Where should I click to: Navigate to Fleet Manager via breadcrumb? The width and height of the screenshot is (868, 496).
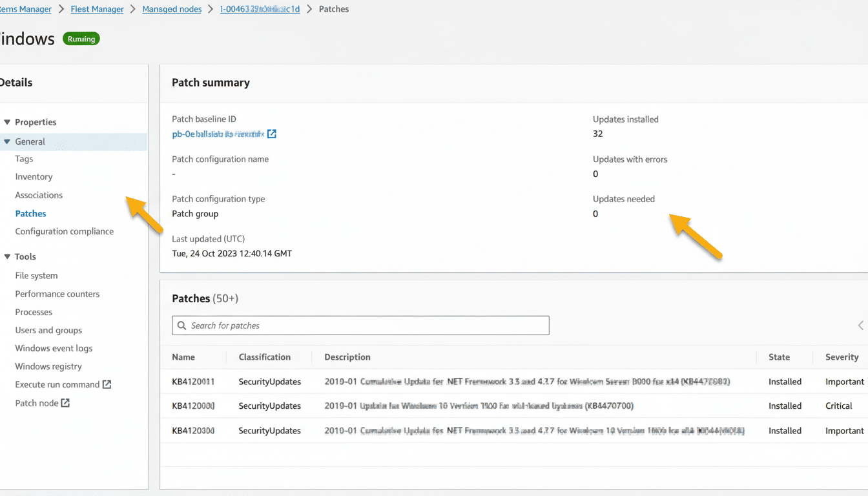[97, 9]
